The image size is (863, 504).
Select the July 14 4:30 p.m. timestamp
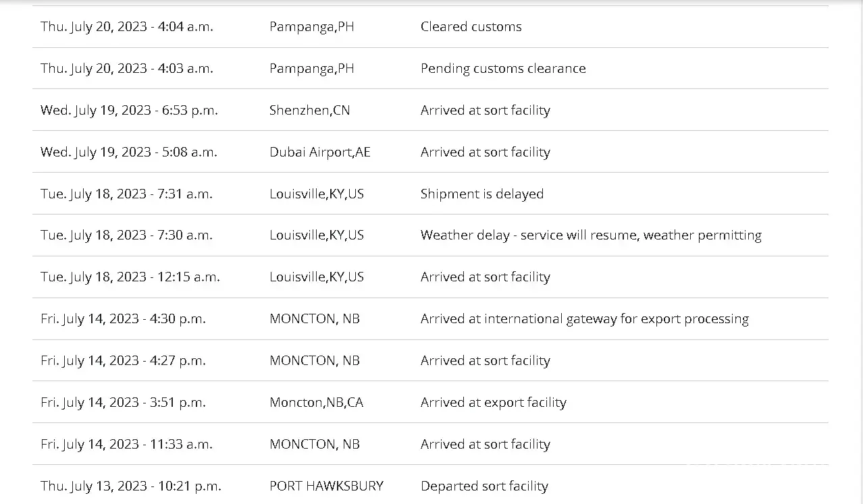(x=123, y=319)
